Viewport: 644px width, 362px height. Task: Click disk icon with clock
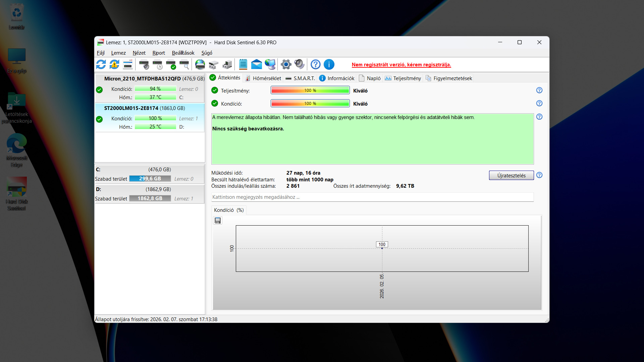tap(157, 64)
